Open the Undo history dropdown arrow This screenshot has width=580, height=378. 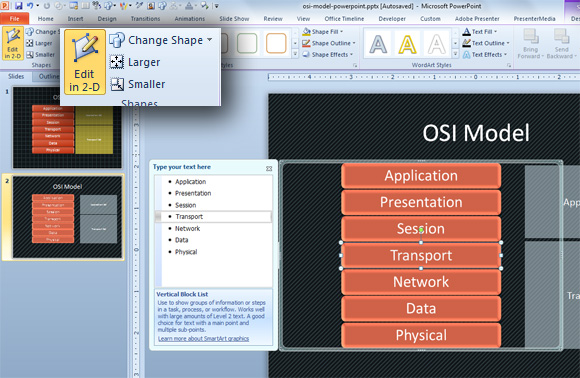click(37, 6)
